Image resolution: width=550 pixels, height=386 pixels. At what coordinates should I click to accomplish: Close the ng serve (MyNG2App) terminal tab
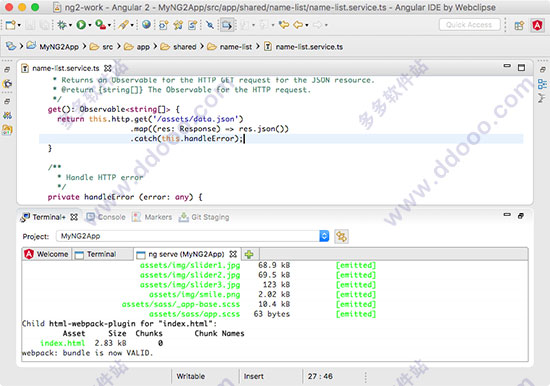[x=233, y=254]
